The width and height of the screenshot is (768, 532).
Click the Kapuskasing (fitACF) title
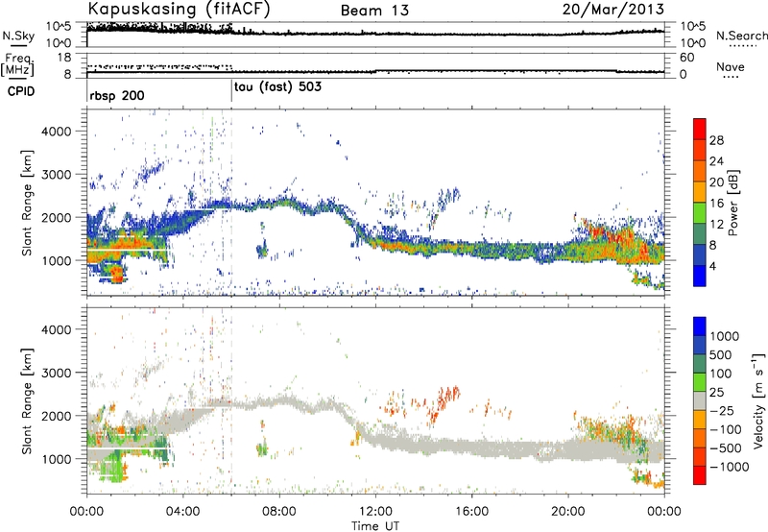click(179, 9)
